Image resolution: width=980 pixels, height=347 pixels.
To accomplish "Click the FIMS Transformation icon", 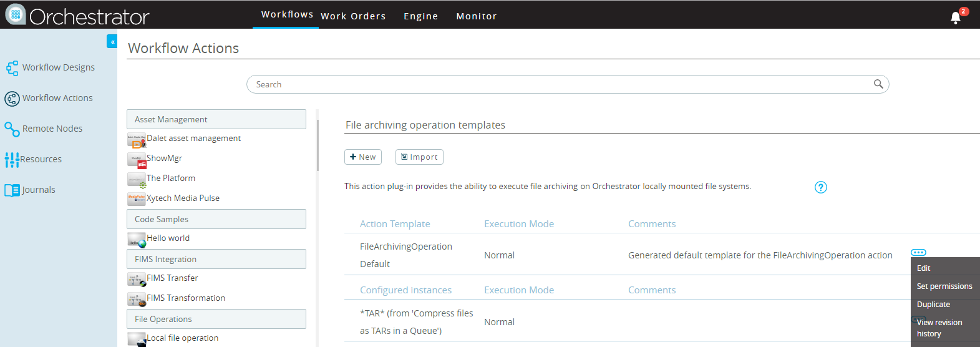I will click(x=137, y=300).
